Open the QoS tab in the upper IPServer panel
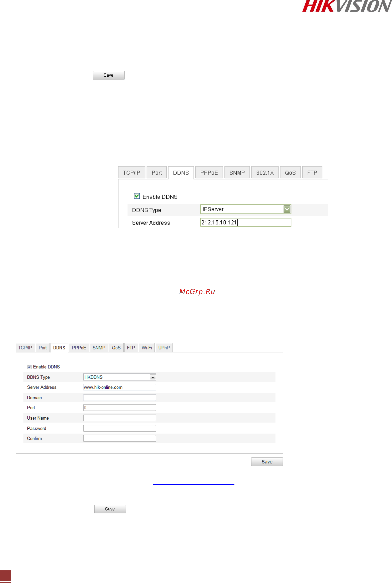Viewport: 392px width, 583px height. click(290, 173)
